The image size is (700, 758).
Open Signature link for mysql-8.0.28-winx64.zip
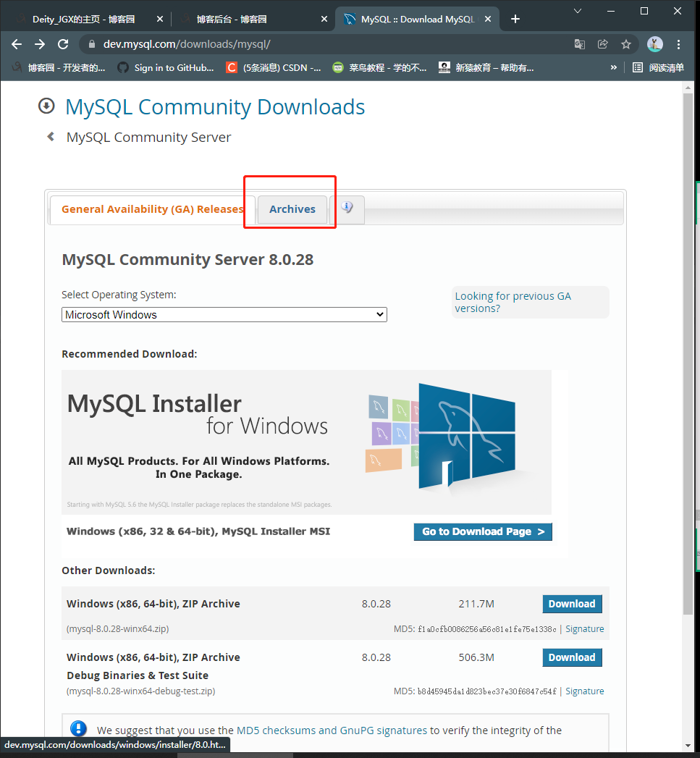[584, 629]
